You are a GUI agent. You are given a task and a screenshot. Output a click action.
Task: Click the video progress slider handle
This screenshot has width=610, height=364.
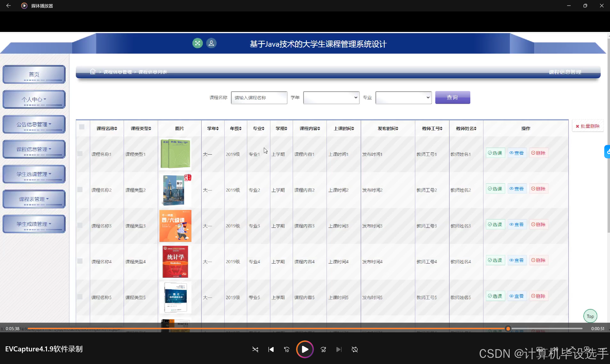tap(508, 328)
